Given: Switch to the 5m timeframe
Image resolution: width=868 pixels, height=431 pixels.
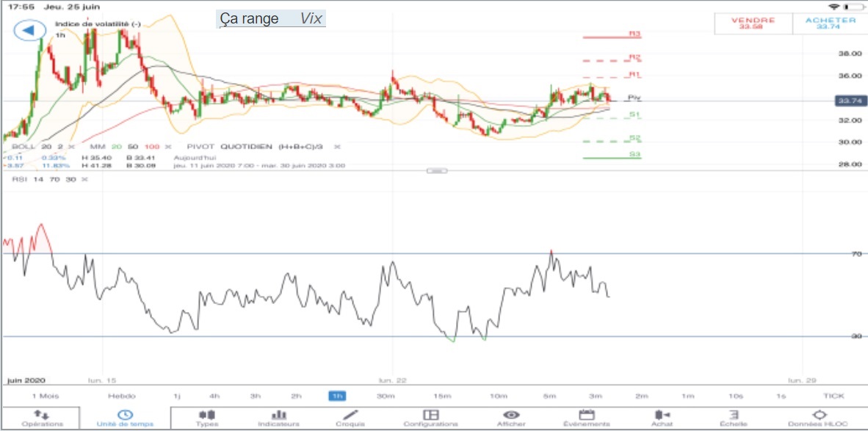Looking at the screenshot, I should (x=549, y=396).
